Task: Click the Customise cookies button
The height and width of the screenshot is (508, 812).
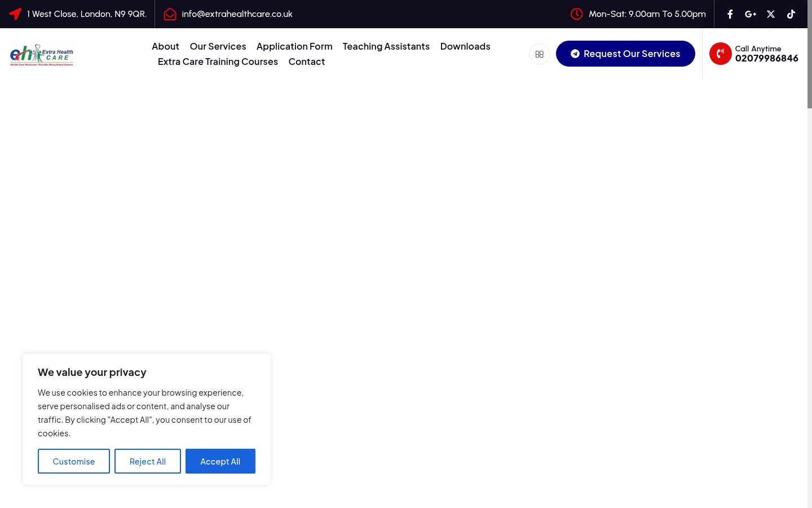Action: tap(74, 461)
